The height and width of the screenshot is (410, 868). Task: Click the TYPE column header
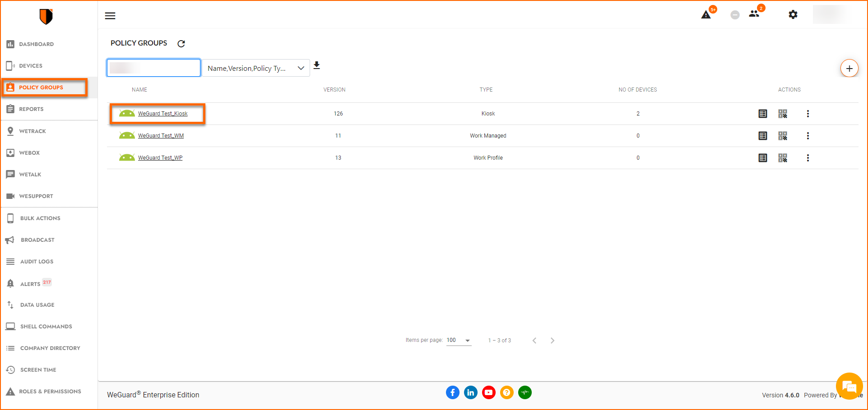click(486, 90)
